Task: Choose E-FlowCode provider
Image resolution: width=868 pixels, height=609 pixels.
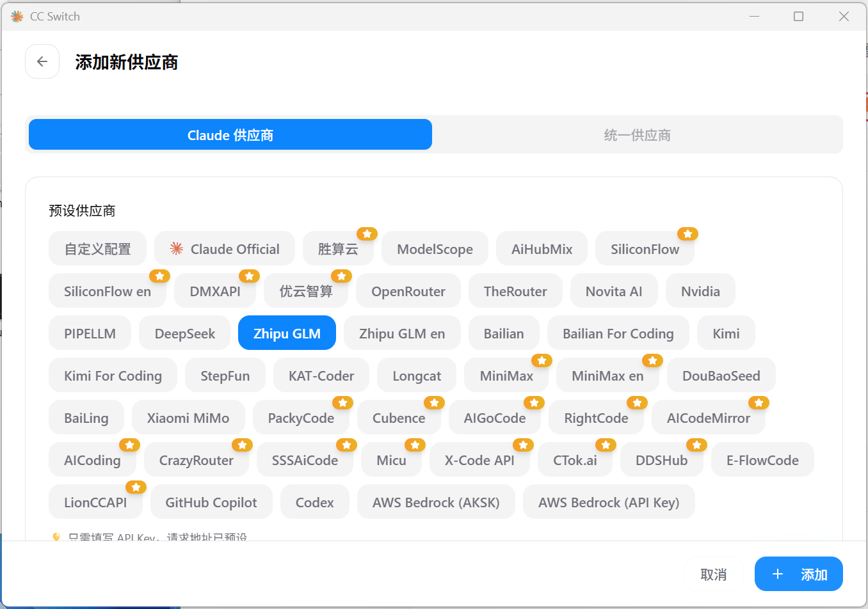Action: coord(762,459)
